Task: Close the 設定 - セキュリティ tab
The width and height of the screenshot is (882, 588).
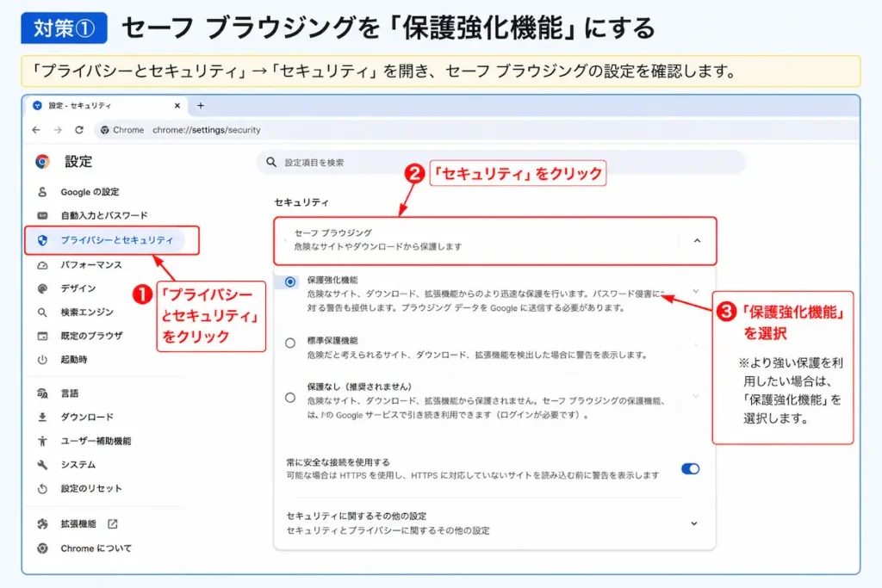Action: 177,105
